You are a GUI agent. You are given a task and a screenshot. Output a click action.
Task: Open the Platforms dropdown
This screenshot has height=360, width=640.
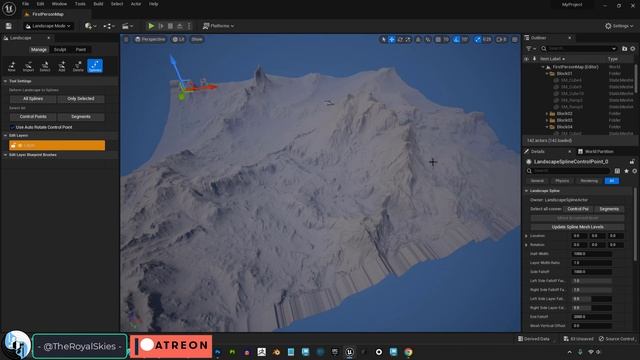(218, 26)
